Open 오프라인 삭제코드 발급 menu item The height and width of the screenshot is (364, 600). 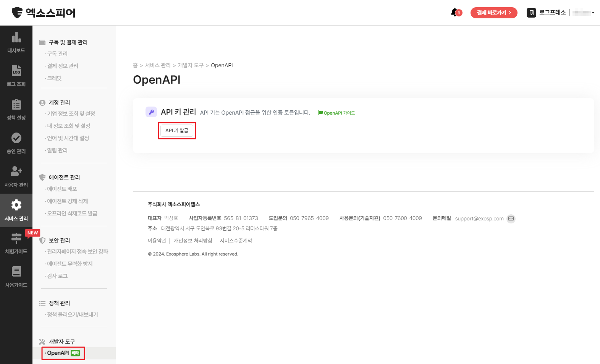(72, 213)
